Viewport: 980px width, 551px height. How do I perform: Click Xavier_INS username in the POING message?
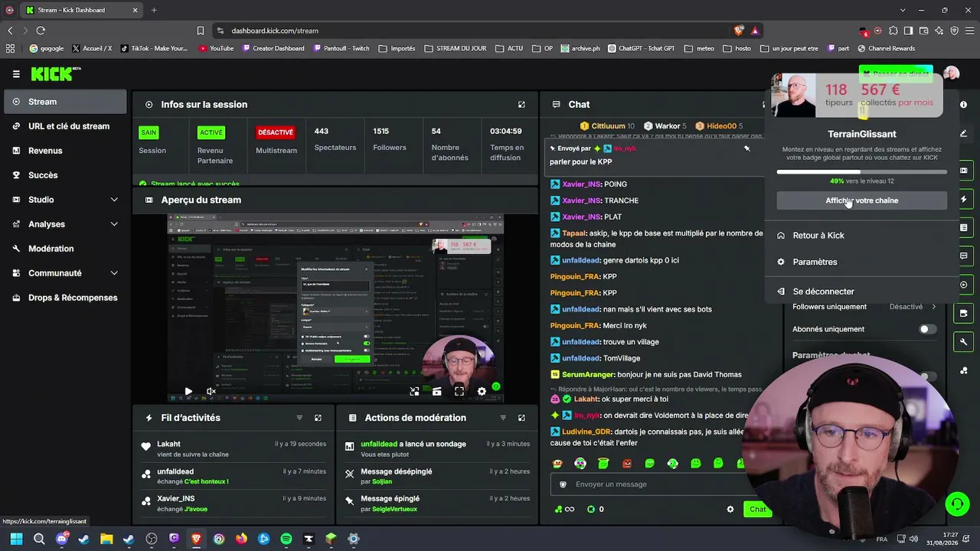coord(582,184)
